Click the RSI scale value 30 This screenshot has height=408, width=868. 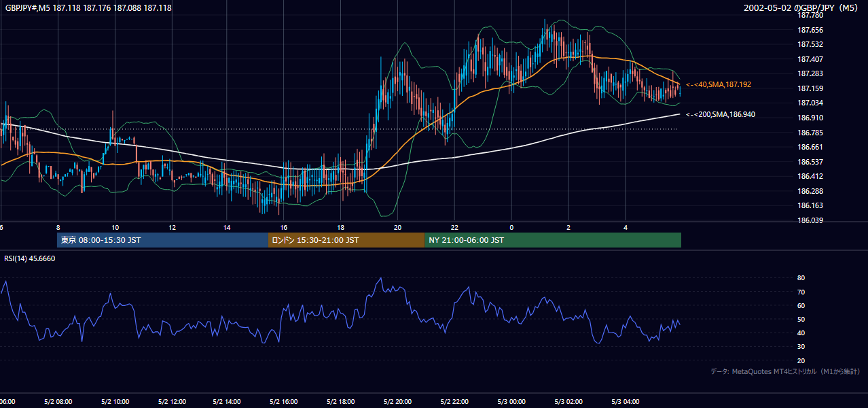pyautogui.click(x=801, y=347)
